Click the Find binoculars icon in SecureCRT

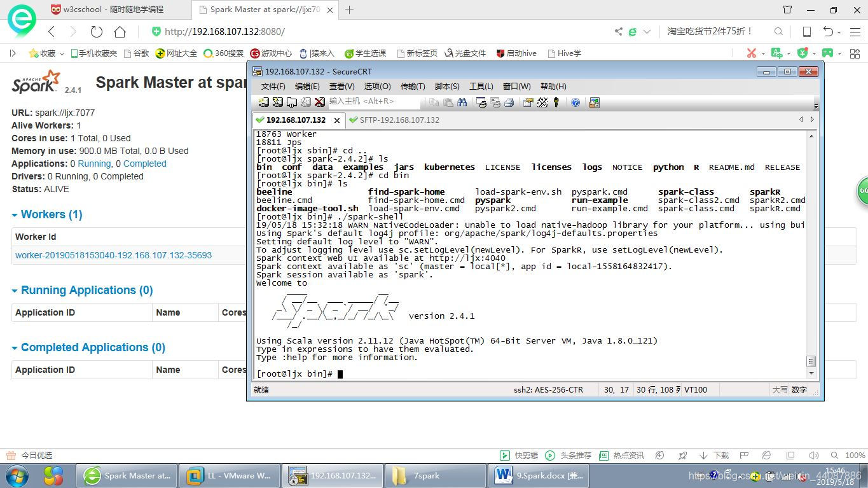pos(462,102)
